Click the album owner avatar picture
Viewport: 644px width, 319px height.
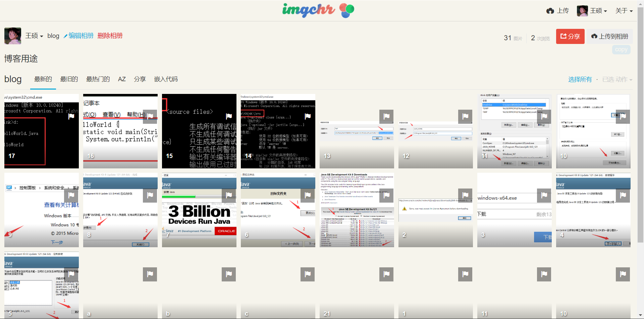point(13,36)
